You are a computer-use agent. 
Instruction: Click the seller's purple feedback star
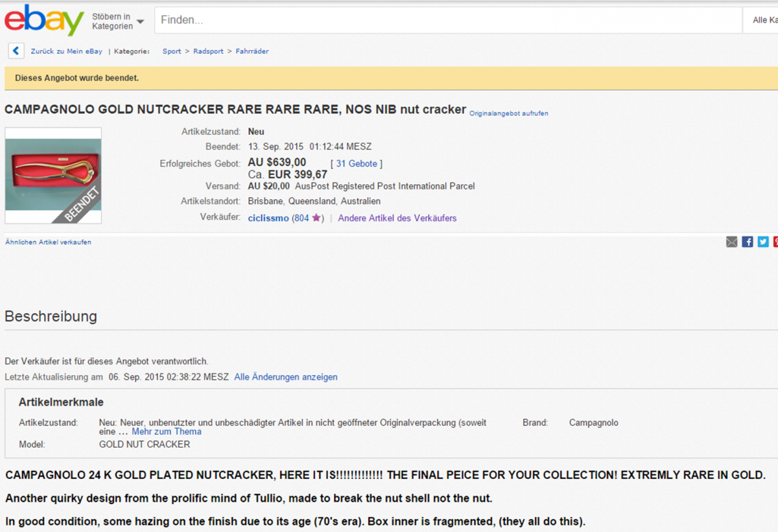tap(316, 218)
